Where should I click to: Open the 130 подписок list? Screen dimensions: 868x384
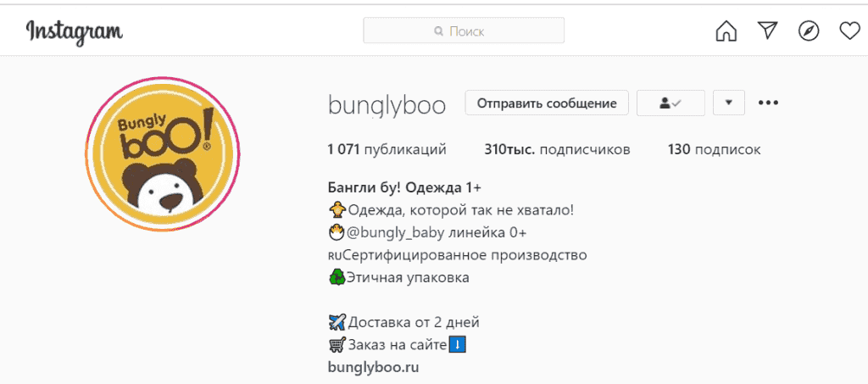(x=714, y=149)
